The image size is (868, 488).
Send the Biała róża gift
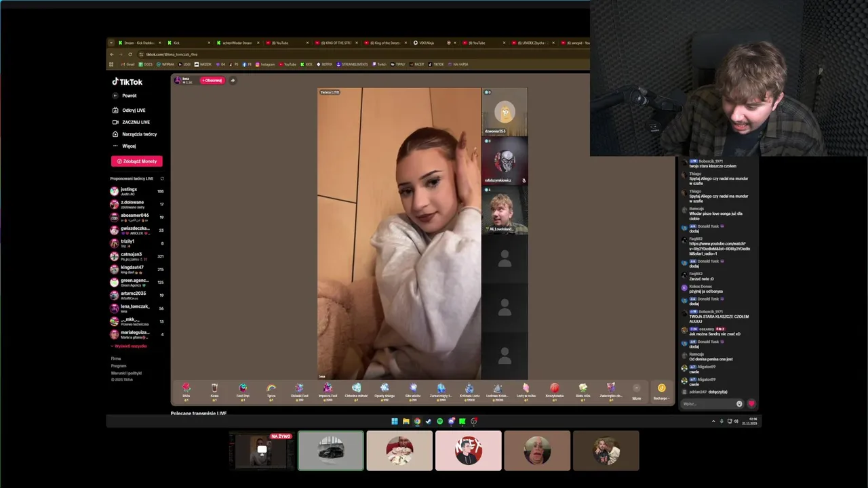tap(583, 391)
